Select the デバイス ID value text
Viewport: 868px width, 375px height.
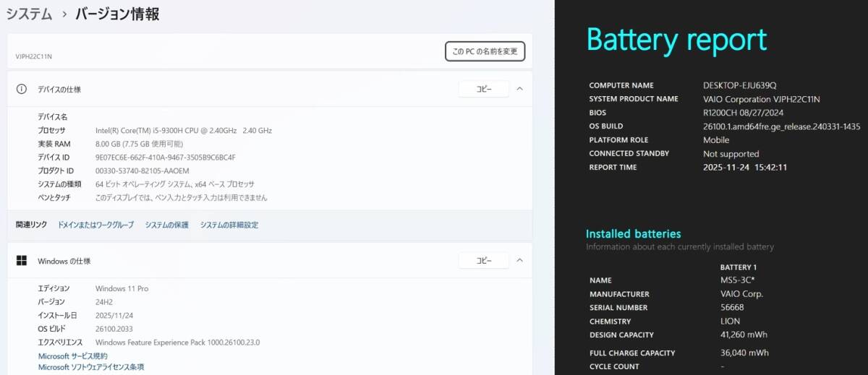pos(166,158)
